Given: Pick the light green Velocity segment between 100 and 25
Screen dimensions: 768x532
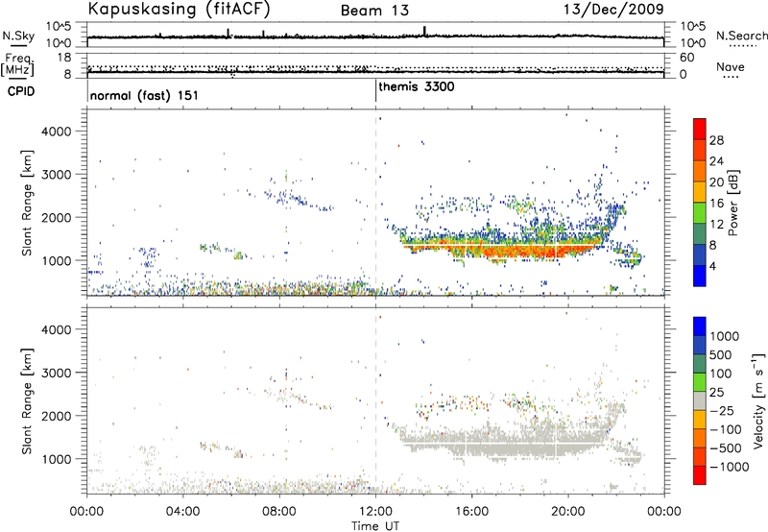Looking at the screenshot, I should [700, 382].
